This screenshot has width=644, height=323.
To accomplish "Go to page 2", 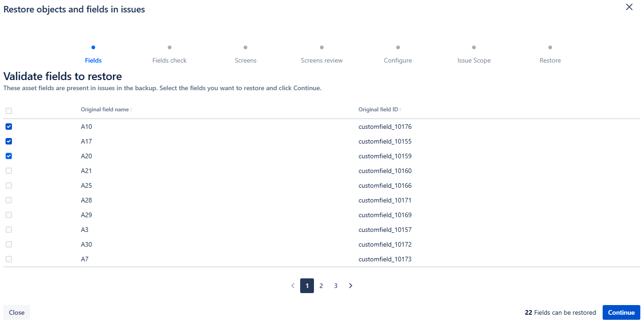I will tap(321, 286).
